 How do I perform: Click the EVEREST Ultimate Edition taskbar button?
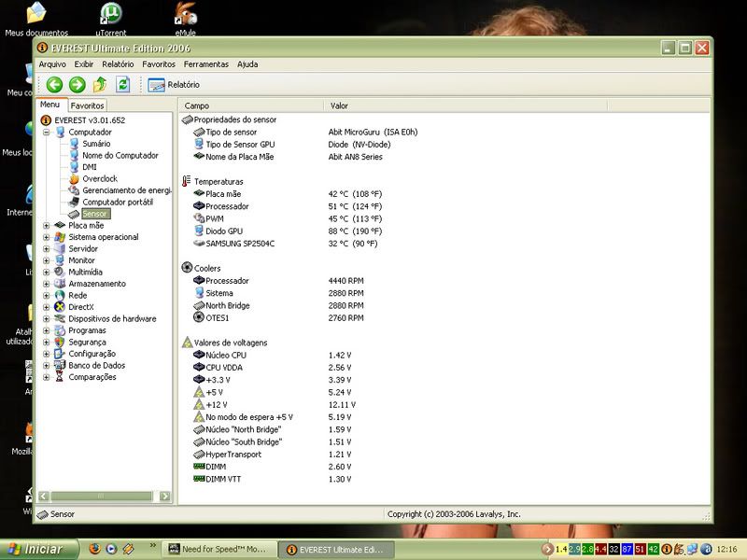click(336, 550)
